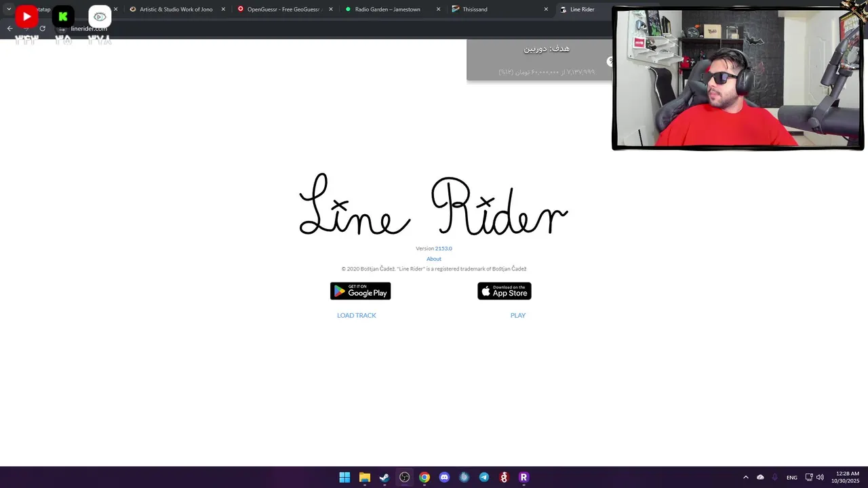Click the microphone tray icon
The image size is (868, 488).
click(775, 477)
